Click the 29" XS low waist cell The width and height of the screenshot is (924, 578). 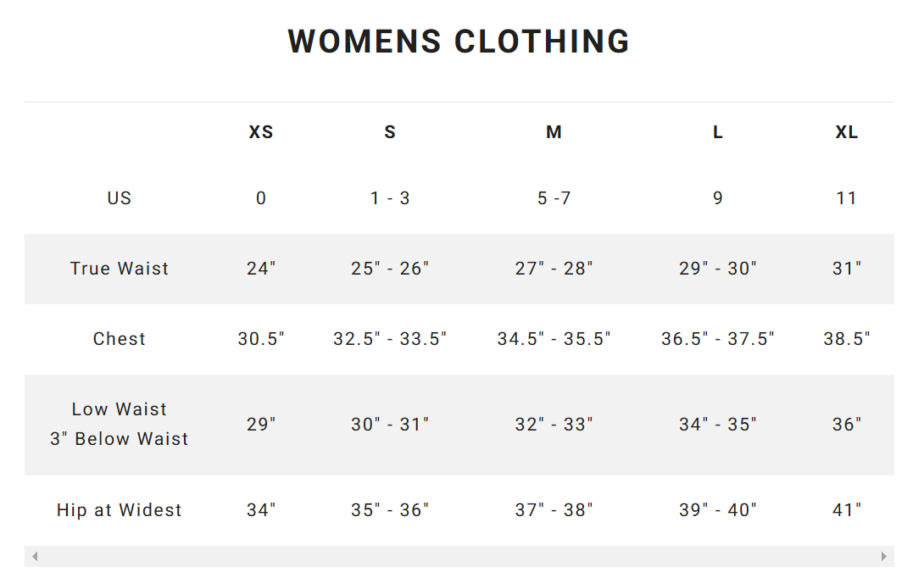(260, 425)
